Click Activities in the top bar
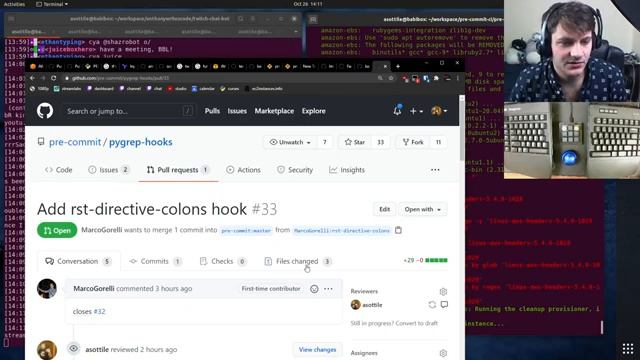This screenshot has height=360, width=640. pyautogui.click(x=14, y=4)
